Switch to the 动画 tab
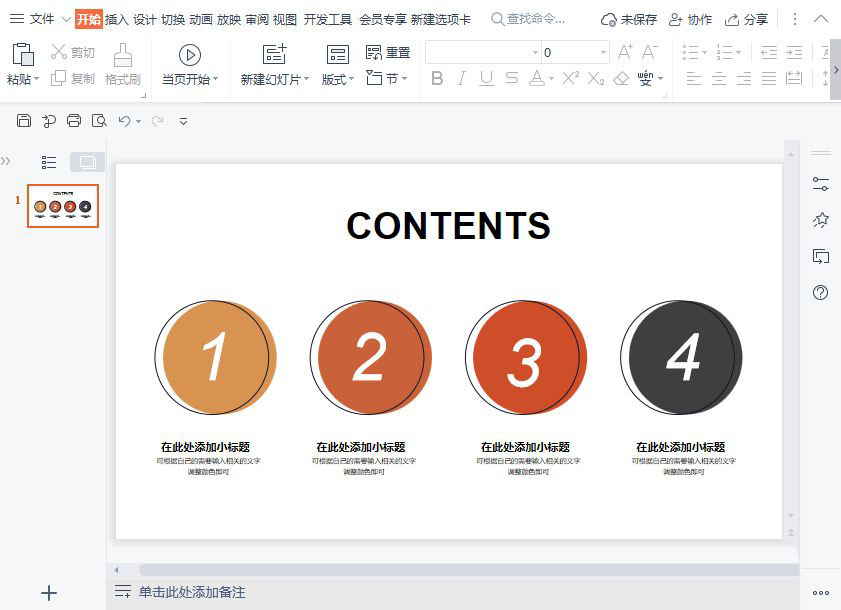Screen dimensions: 841x610 tap(201, 19)
